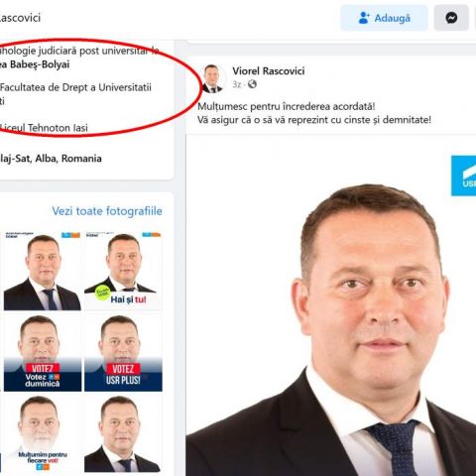The height and width of the screenshot is (476, 476).
Task: Click the Liceul Tehnoton Iasi entry
Action: click(44, 128)
